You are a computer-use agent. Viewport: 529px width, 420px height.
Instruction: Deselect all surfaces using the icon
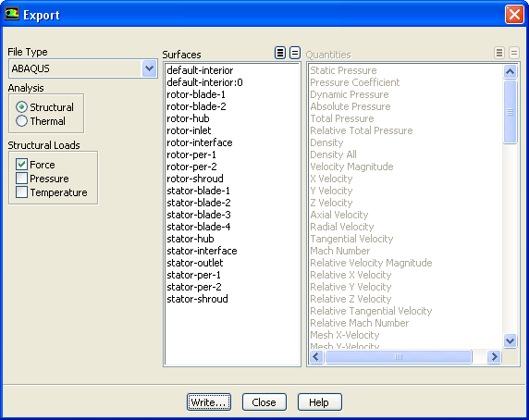(x=295, y=53)
